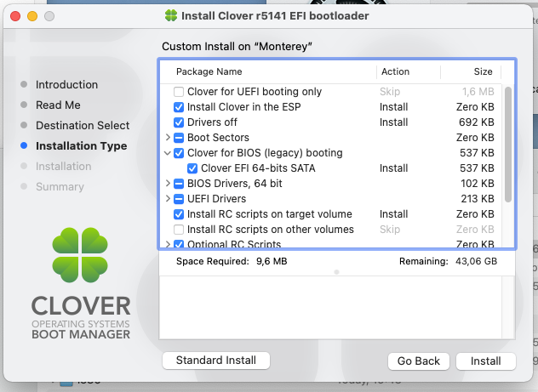Toggle the BIOS Drivers, 64 bit checkbox

point(179,184)
